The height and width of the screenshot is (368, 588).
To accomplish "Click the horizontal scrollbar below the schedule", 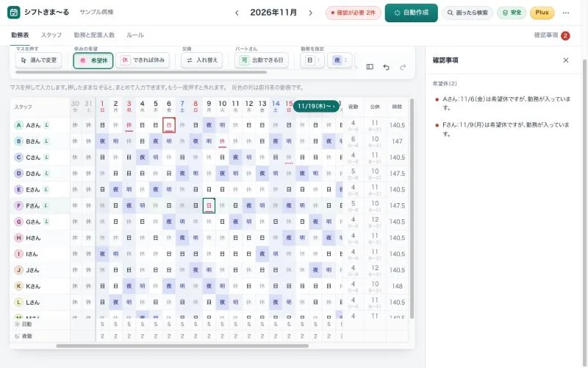I will pos(182,346).
